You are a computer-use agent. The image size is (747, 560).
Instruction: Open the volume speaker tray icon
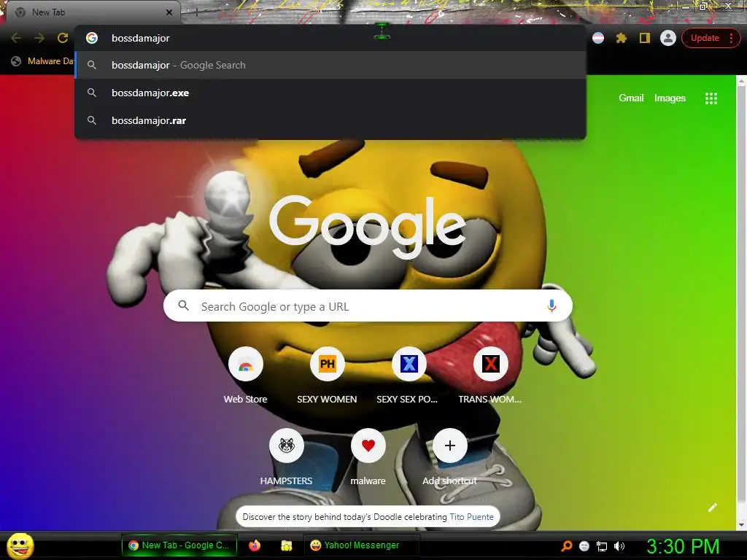[x=619, y=546]
